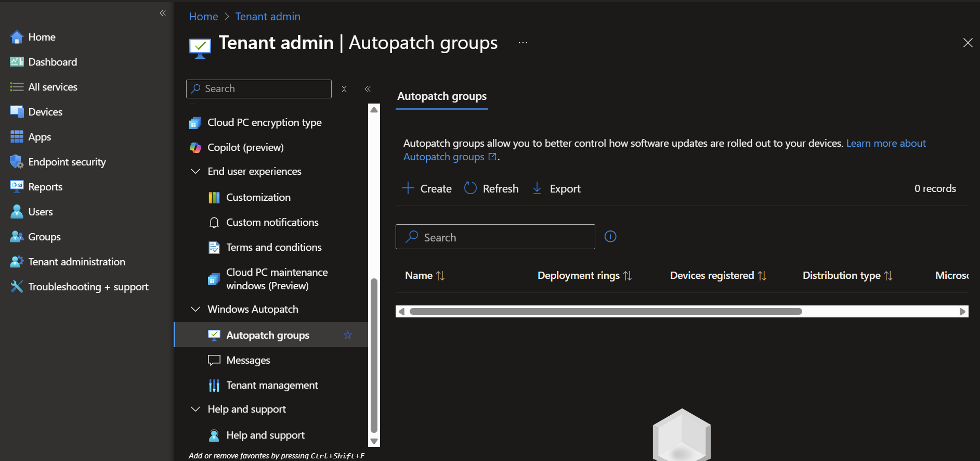The image size is (980, 461).
Task: Click the info icon beside search
Action: 610,237
